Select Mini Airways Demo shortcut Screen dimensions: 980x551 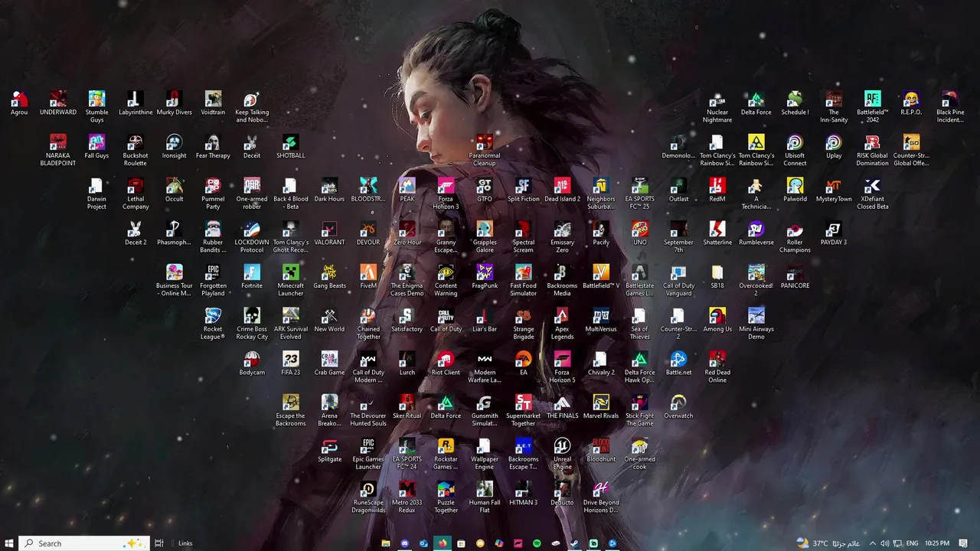[x=756, y=324]
